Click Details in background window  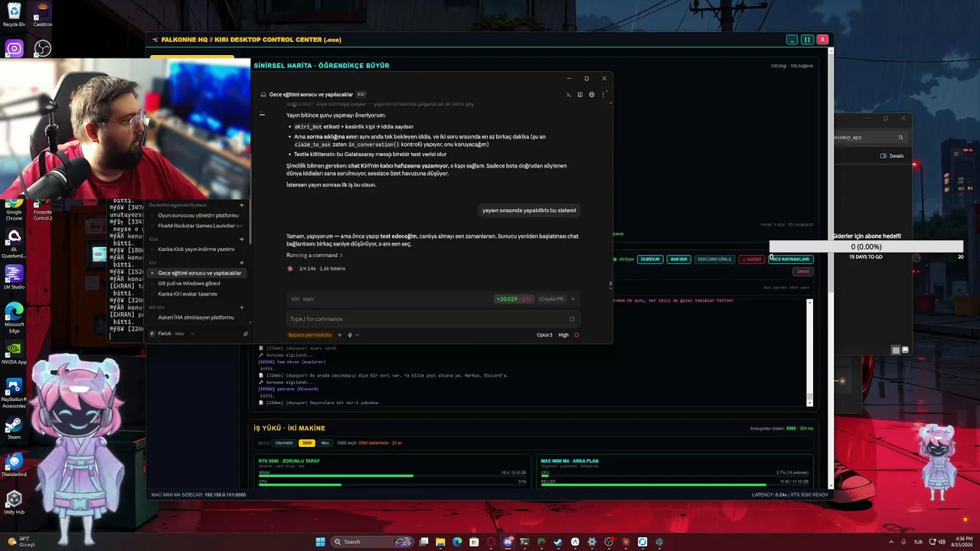(893, 156)
